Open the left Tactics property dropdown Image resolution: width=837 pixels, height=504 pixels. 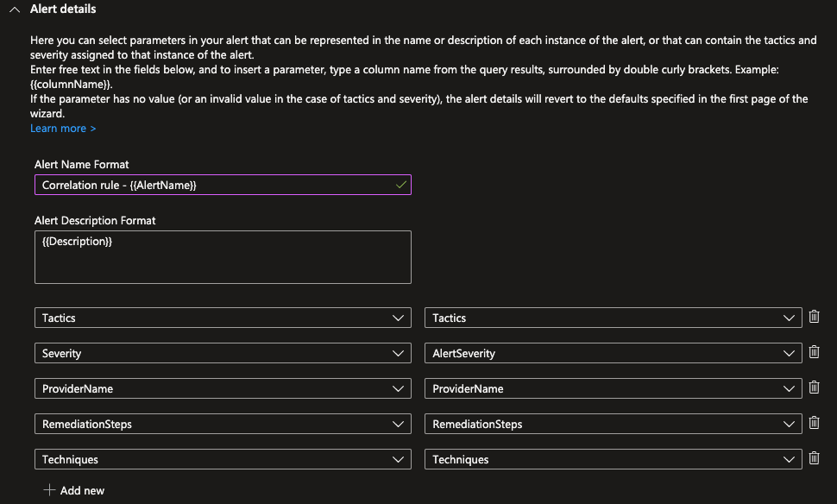point(223,318)
